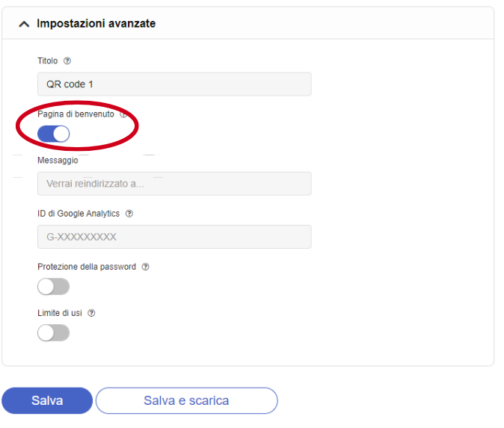Viewport: 504px width, 428px height.
Task: Focus the Titolo field containing QR code 1
Action: pyautogui.click(x=174, y=84)
